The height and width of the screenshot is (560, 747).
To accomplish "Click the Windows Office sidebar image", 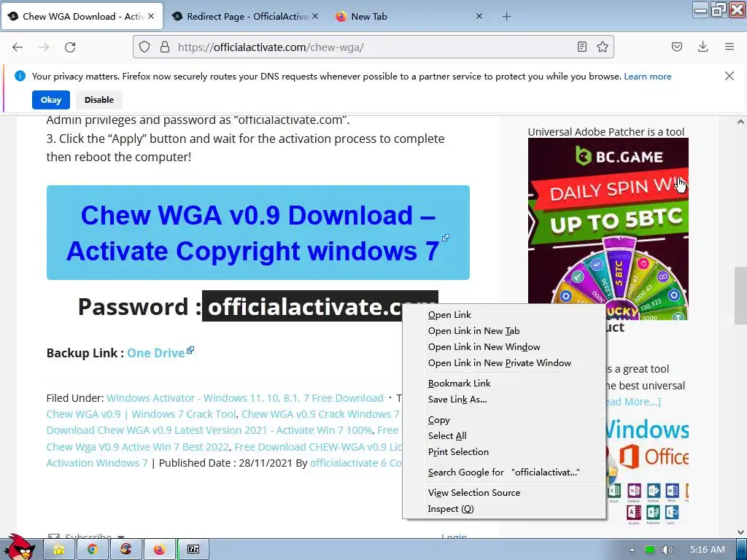I will pos(647,472).
